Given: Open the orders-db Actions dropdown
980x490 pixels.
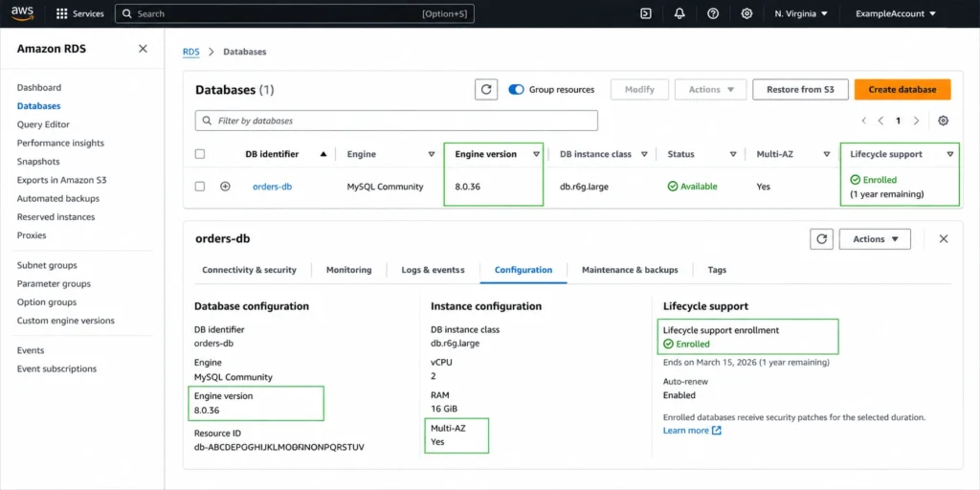Looking at the screenshot, I should point(875,238).
